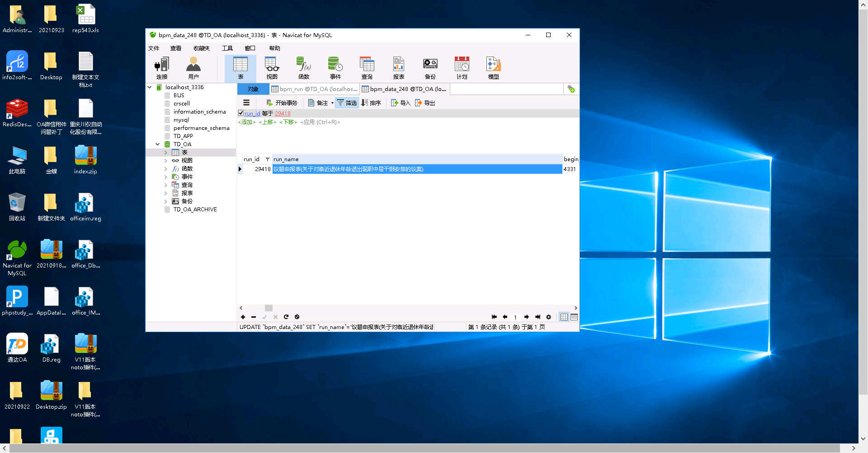Screen dimensions: 868x453
Task: Click the run_name cell of row 29418
Action: click(417, 169)
